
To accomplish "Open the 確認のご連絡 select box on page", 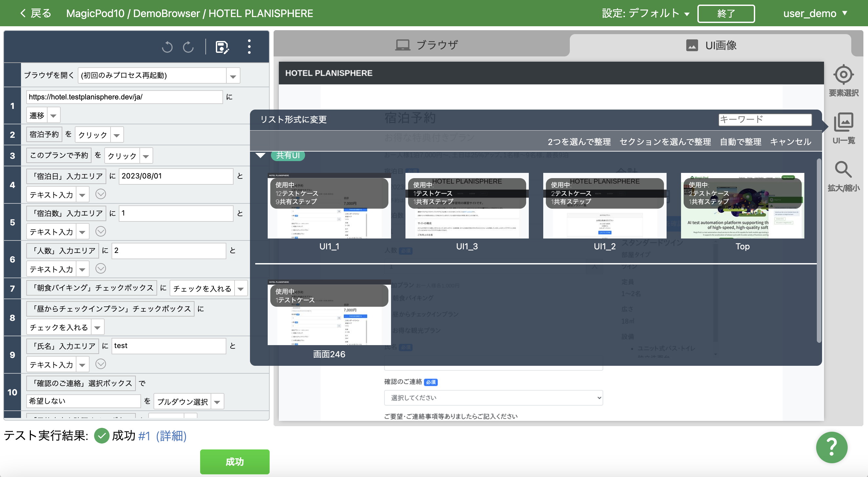I will [x=493, y=398].
